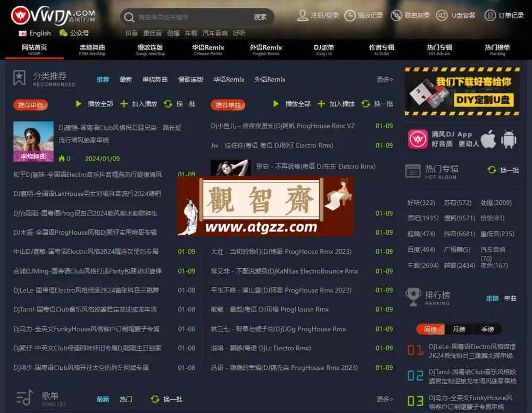
Task: Open album tag 慢摇(9521)
Action: click(x=460, y=218)
